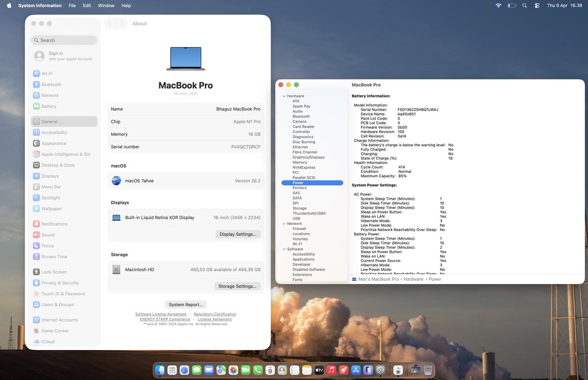The image size is (588, 380).
Task: Open the App Store from the Dock
Action: click(356, 370)
